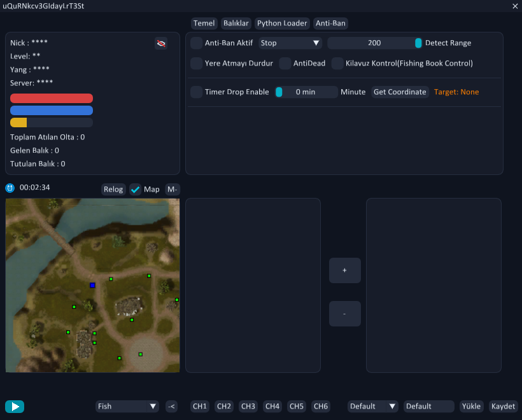This screenshot has height=420, width=522.
Task: Click the -< button
Action: click(171, 407)
